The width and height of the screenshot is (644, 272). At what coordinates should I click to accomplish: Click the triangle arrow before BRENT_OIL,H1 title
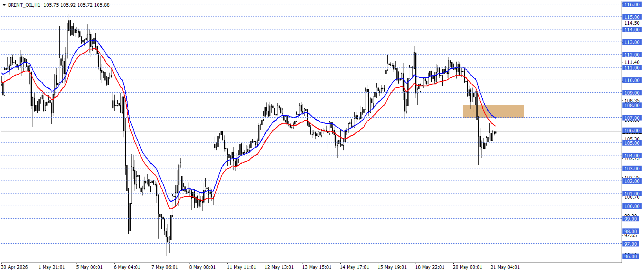point(4,5)
